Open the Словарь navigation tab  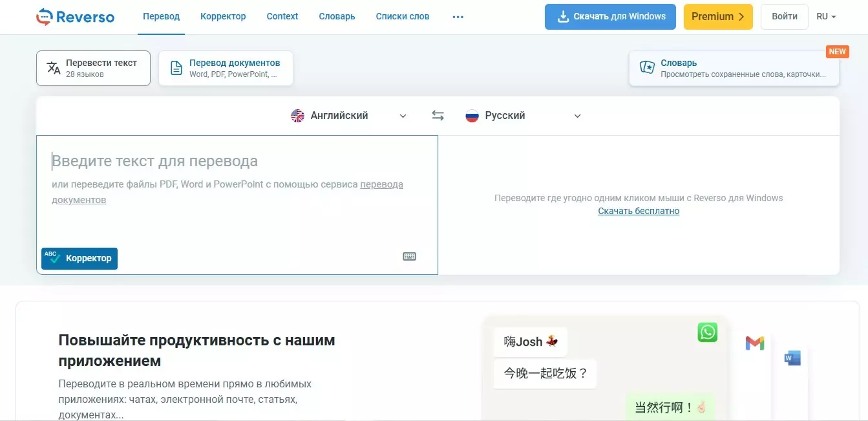click(x=337, y=17)
